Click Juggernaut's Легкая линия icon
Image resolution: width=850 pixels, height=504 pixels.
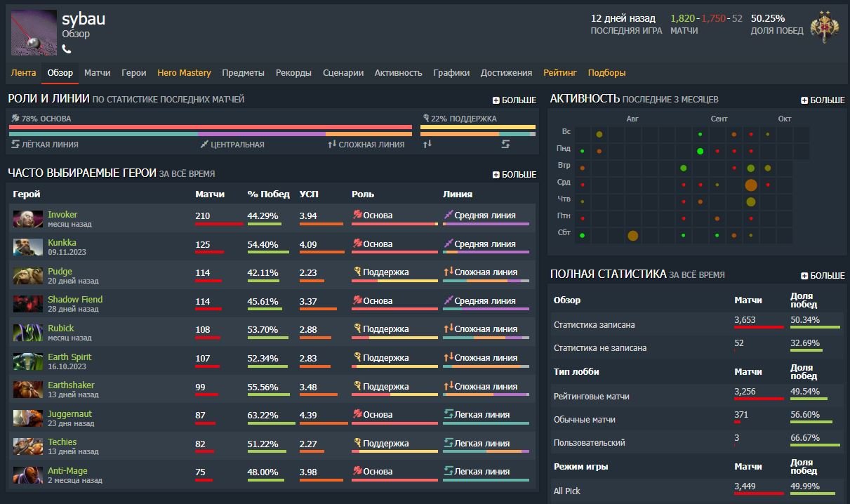coord(448,414)
